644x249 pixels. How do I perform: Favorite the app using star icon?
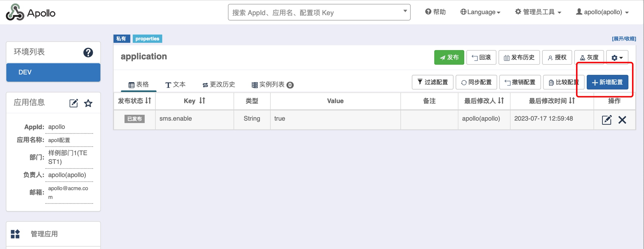[88, 103]
